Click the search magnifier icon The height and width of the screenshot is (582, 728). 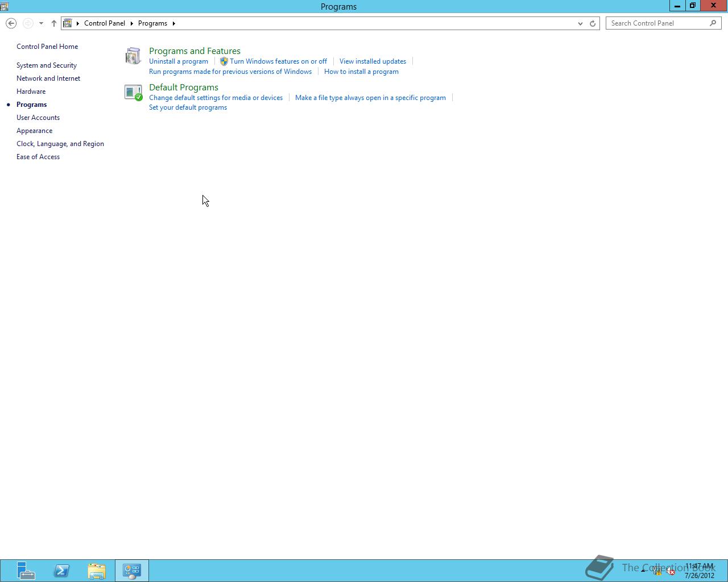(x=713, y=23)
